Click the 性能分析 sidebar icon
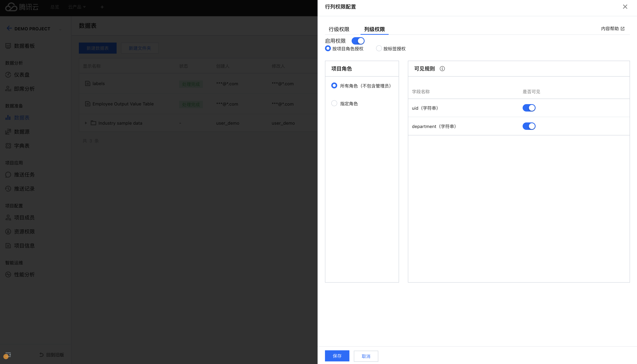Image resolution: width=637 pixels, height=364 pixels. point(8,274)
